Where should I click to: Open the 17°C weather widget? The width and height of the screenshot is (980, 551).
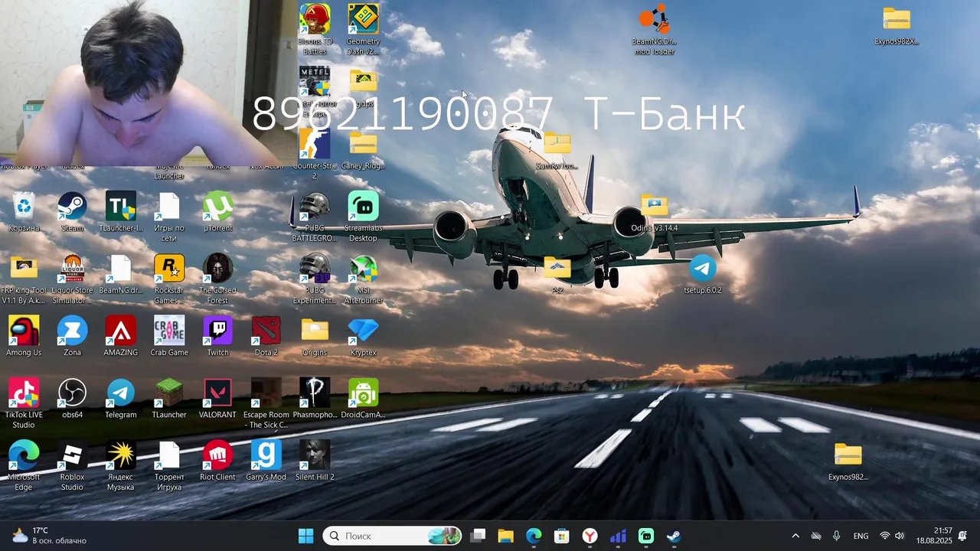(x=49, y=536)
